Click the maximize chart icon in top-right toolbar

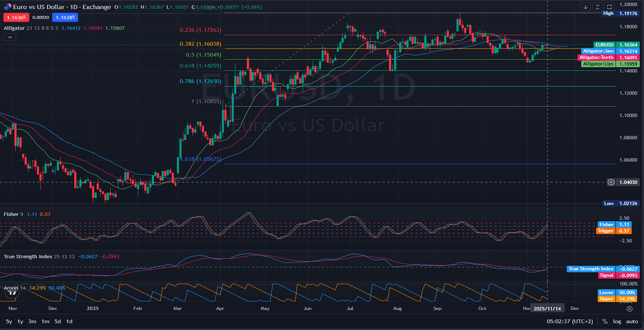point(609,7)
